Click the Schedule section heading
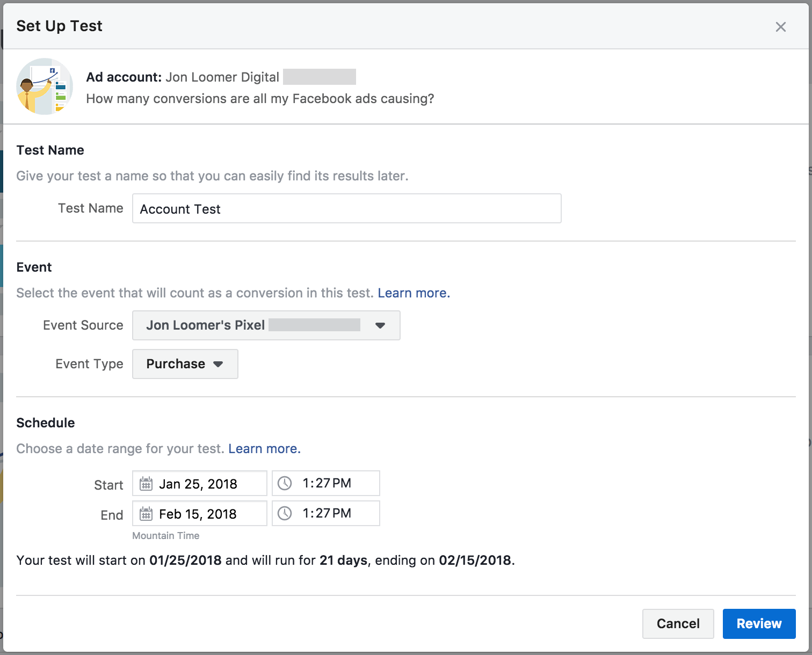This screenshot has height=655, width=812. (x=46, y=423)
